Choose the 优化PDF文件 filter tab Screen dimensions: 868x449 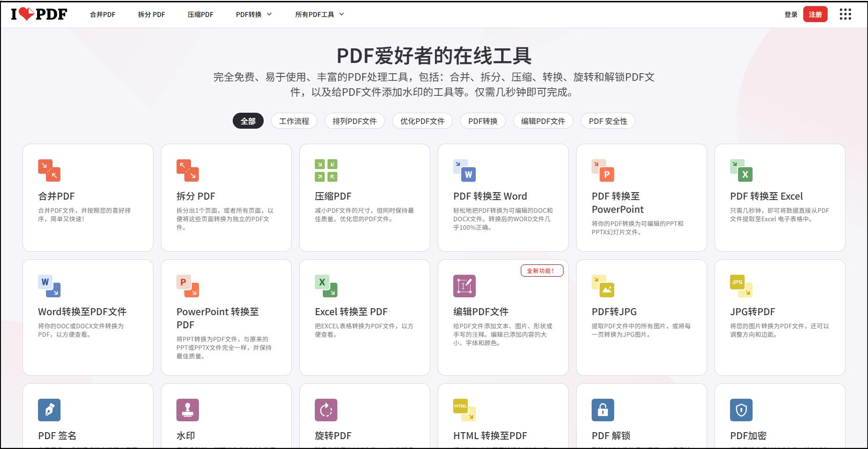[x=422, y=121]
